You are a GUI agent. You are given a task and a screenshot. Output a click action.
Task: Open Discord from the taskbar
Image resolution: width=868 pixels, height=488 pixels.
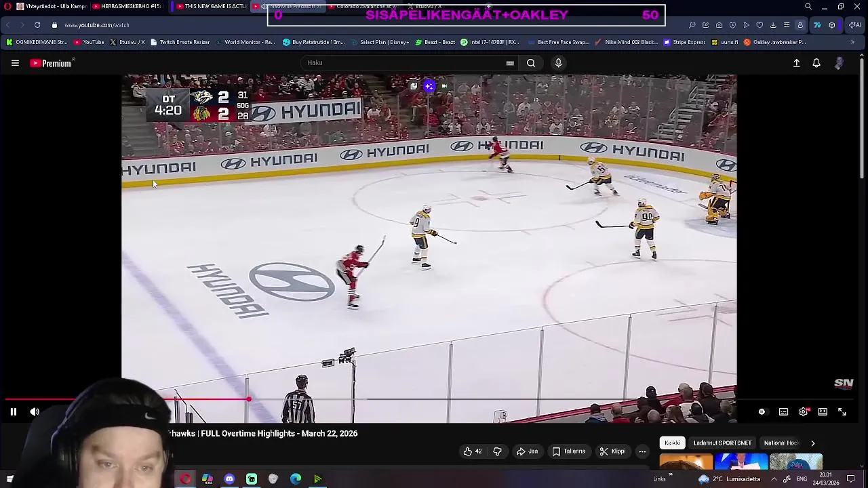point(229,479)
